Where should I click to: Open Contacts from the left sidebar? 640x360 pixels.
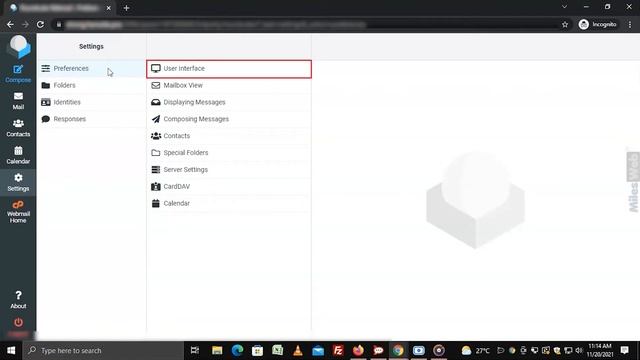point(18,128)
